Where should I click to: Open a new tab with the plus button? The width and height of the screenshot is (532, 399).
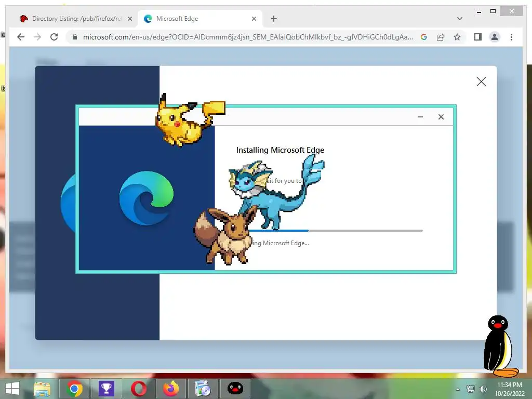tap(274, 19)
